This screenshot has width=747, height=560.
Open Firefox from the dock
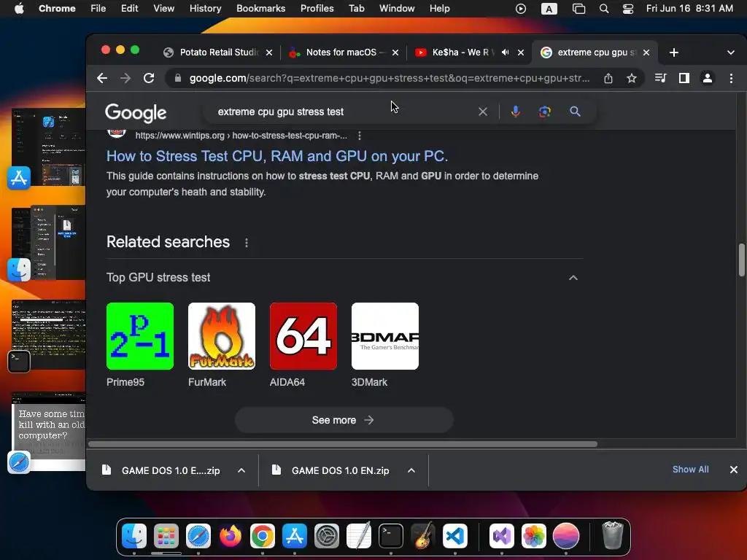click(x=231, y=536)
